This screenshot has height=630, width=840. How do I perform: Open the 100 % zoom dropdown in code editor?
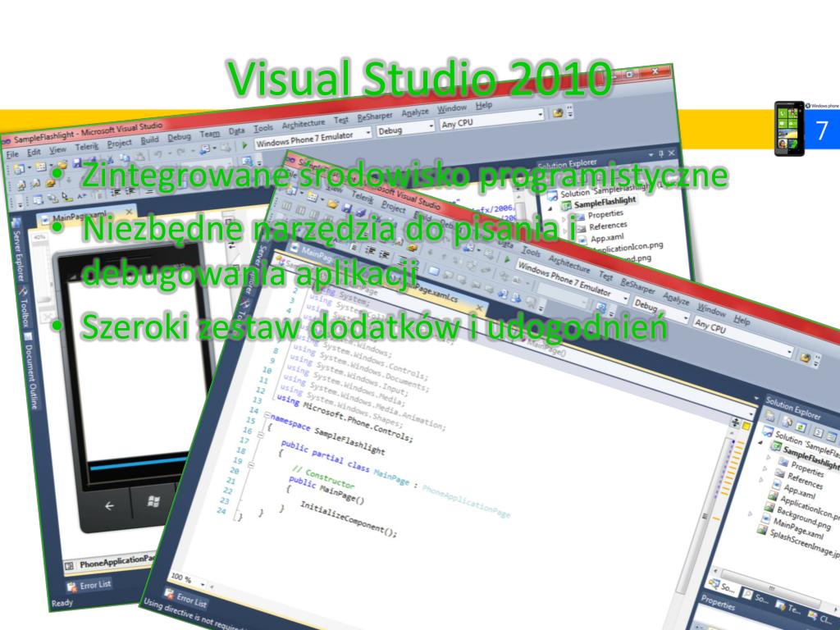coord(187,580)
